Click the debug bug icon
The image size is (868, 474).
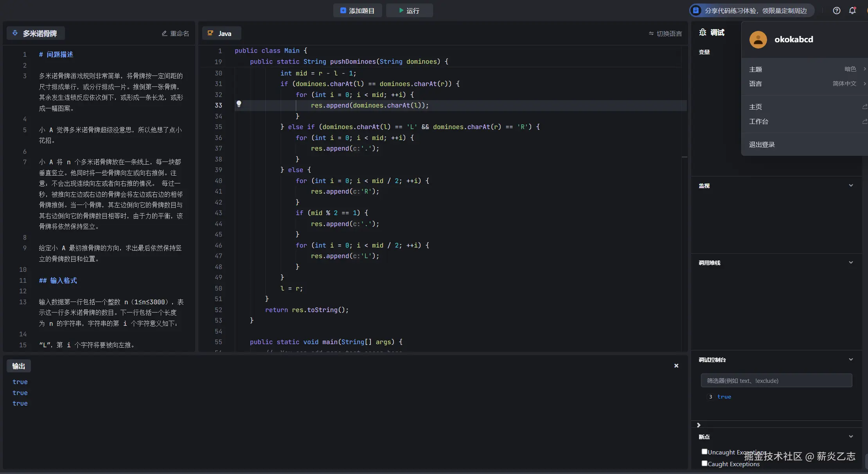703,32
